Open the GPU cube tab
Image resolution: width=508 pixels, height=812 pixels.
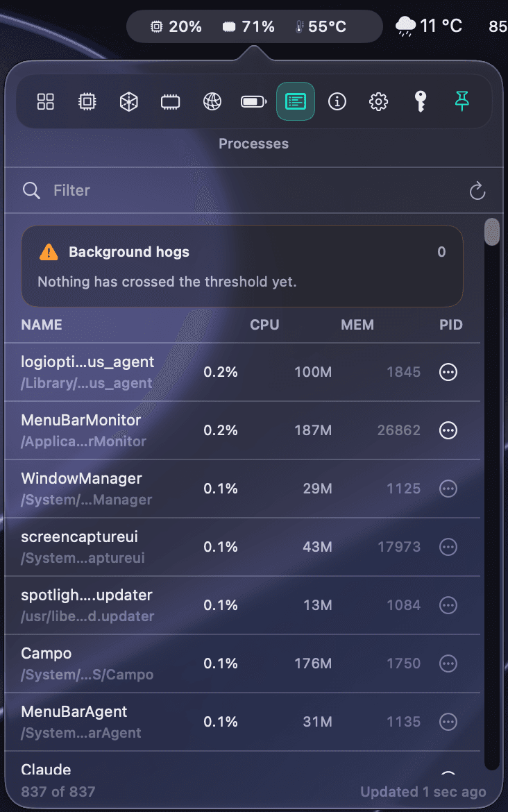coord(129,101)
